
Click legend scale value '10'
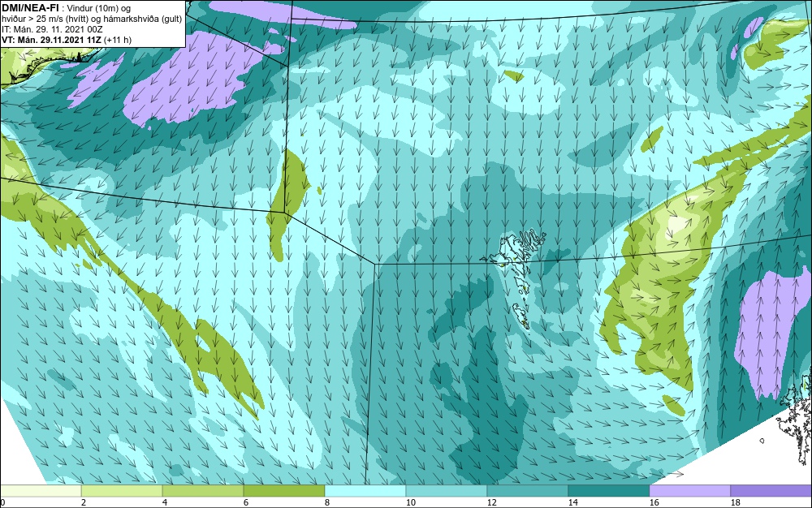410,502
